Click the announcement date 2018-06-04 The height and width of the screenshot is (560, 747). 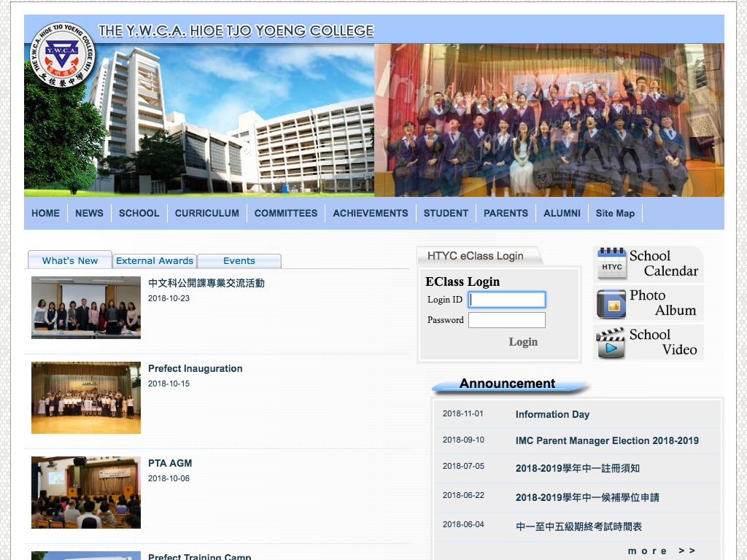[x=463, y=524]
